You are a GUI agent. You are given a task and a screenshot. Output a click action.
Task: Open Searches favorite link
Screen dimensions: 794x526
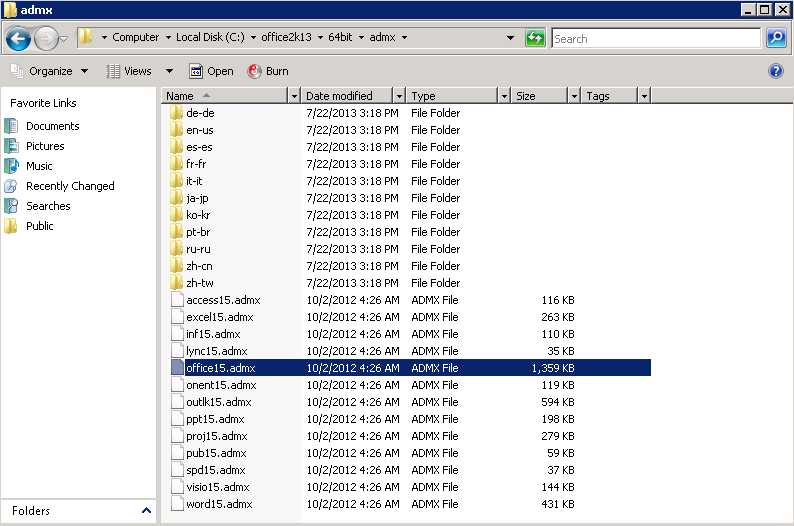48,206
